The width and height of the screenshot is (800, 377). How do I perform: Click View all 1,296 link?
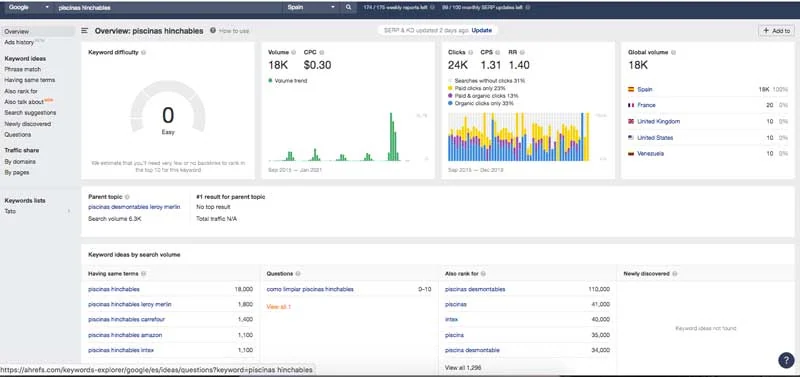click(463, 367)
